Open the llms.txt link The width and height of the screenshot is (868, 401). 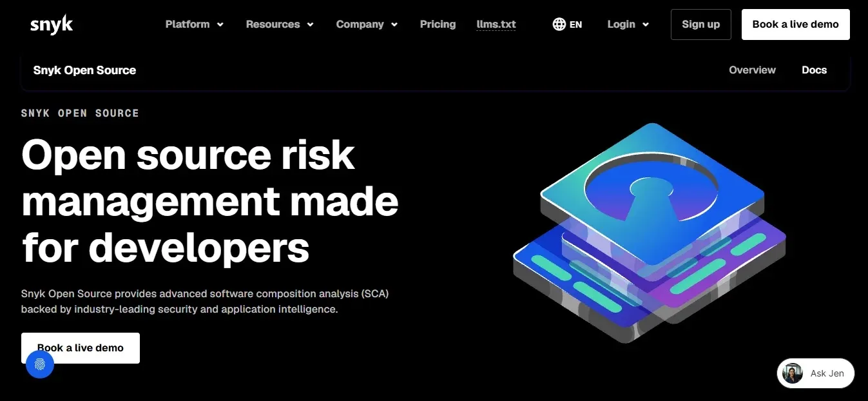(x=496, y=24)
